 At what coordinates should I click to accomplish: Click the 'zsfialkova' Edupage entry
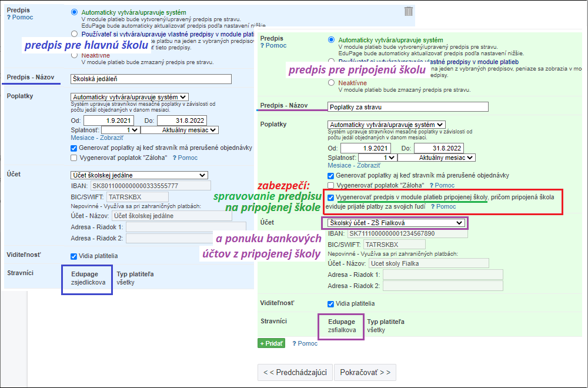click(342, 330)
